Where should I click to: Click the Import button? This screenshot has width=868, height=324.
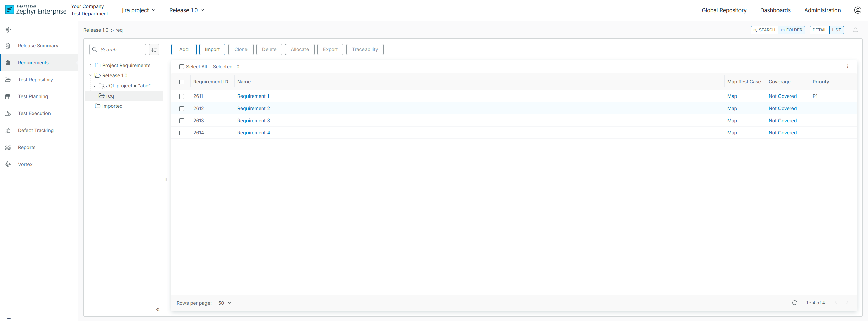pyautogui.click(x=212, y=49)
